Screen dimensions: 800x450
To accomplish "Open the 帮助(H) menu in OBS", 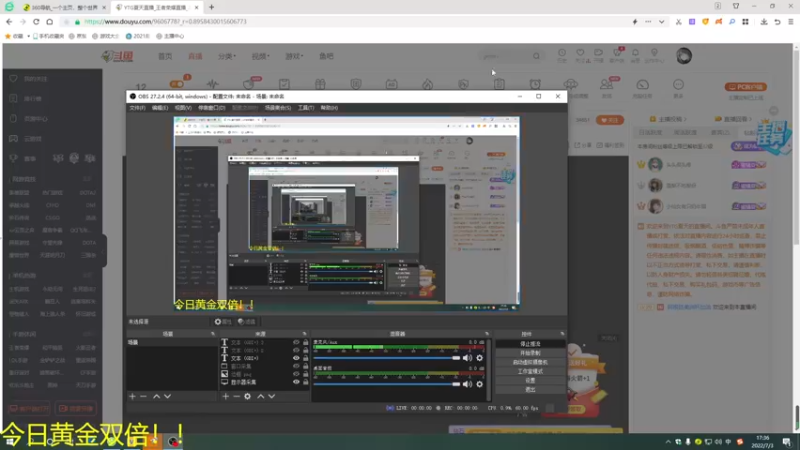I will [x=329, y=108].
